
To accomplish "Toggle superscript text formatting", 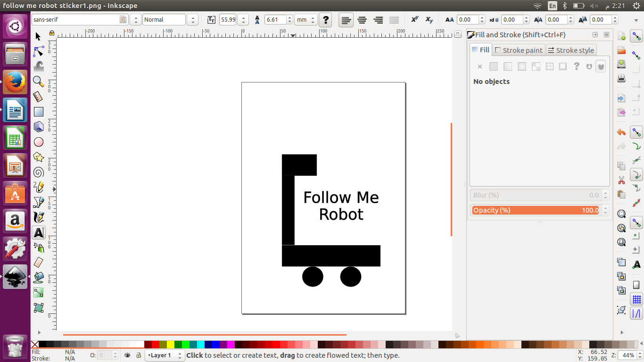I will (x=414, y=20).
